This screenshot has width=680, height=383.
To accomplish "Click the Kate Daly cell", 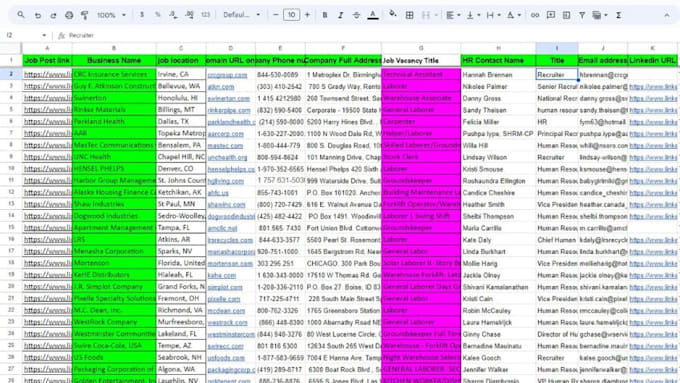I will click(498, 239).
